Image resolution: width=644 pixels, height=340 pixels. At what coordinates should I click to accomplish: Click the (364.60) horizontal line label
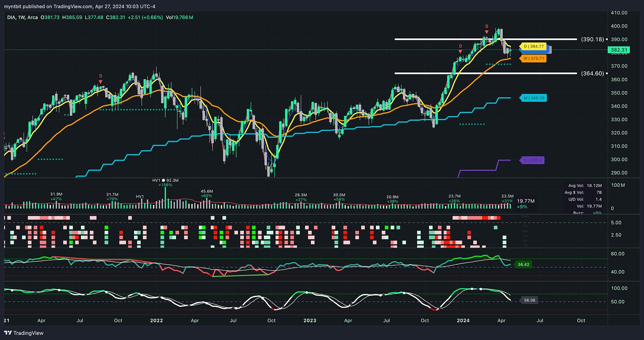tap(593, 73)
